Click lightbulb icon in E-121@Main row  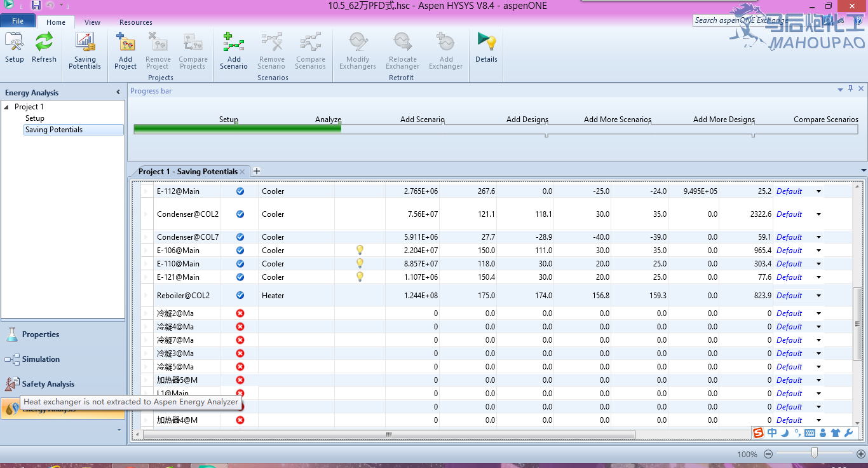click(x=360, y=277)
